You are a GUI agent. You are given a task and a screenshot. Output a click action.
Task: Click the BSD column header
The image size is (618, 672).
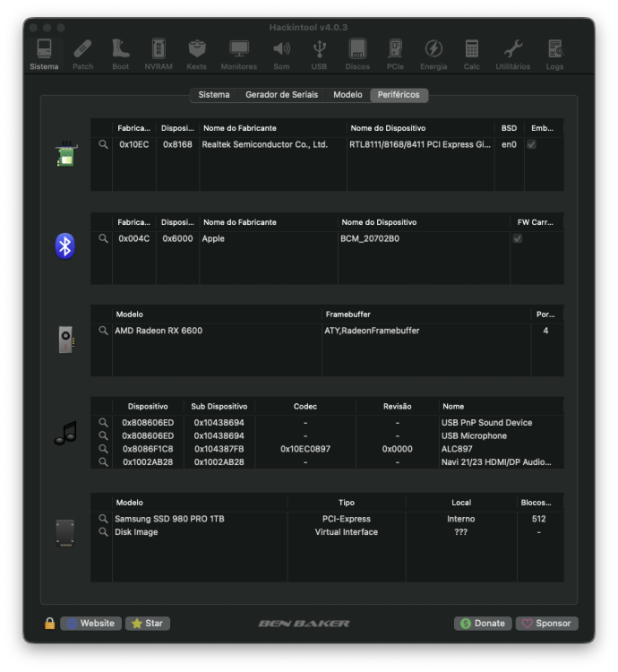pos(509,128)
